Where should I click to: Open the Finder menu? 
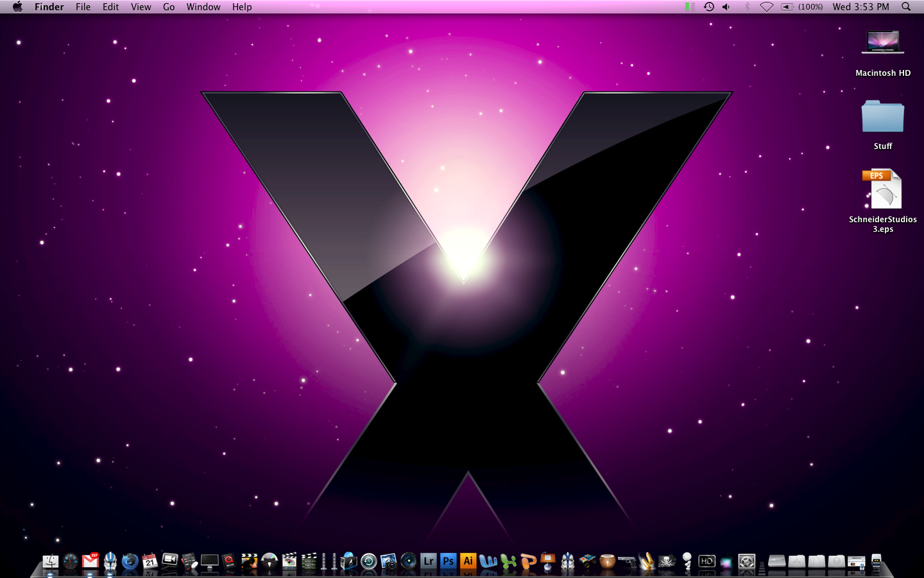[x=49, y=6]
